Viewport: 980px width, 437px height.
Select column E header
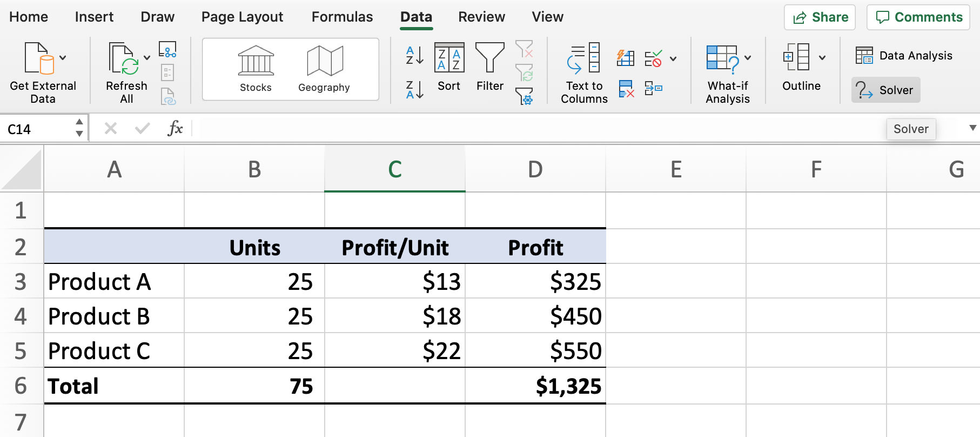click(x=676, y=169)
